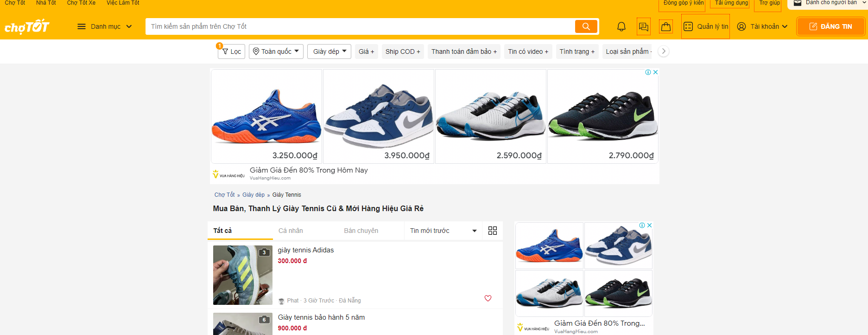
Task: Click the ad info icon on top banner
Action: 648,72
